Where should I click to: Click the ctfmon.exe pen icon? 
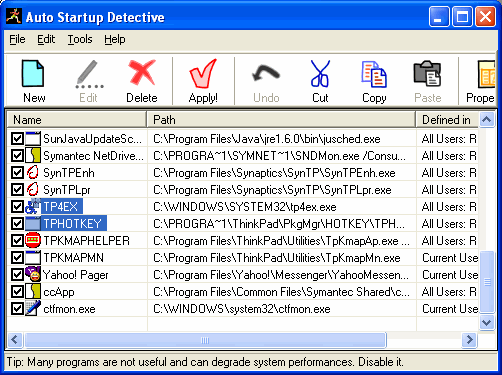[x=33, y=308]
